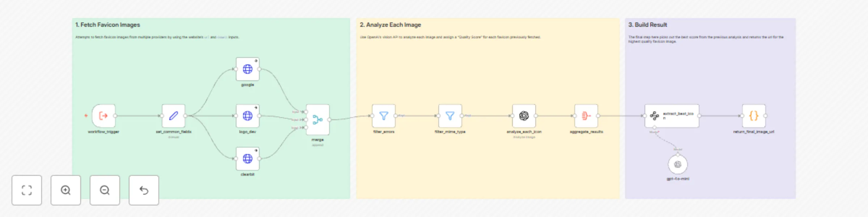Click the google node label text
The height and width of the screenshot is (217, 868).
248,85
